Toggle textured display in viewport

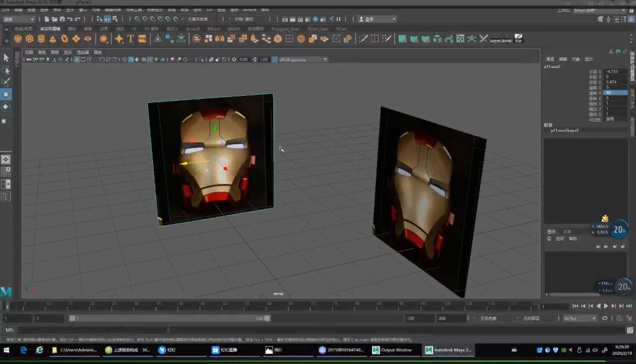click(150, 59)
